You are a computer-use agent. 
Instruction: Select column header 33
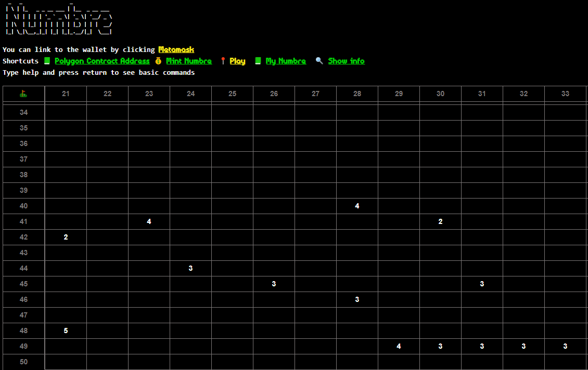click(x=565, y=94)
